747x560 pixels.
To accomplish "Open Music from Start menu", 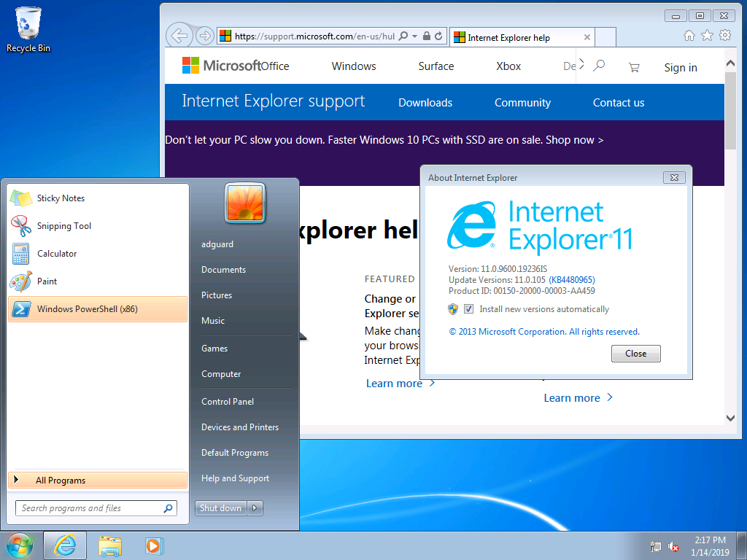I will [x=212, y=321].
